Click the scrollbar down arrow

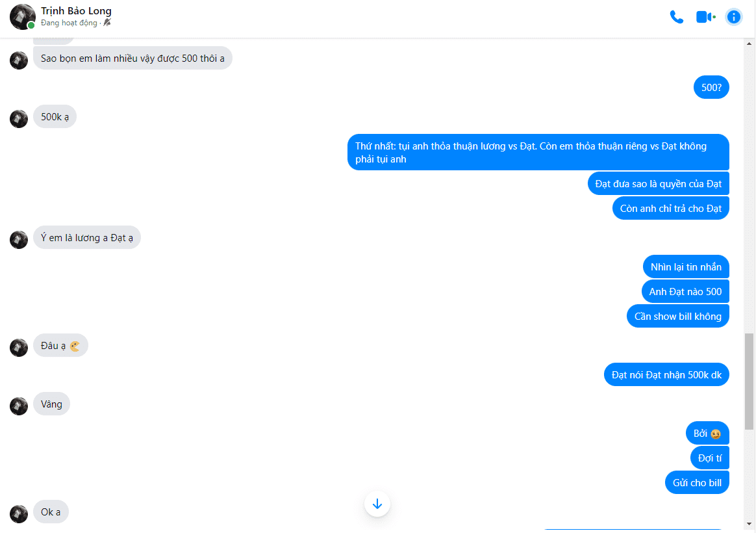click(749, 524)
